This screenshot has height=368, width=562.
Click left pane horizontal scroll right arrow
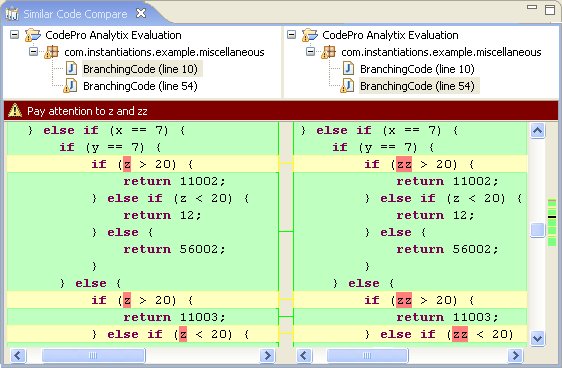click(267, 355)
